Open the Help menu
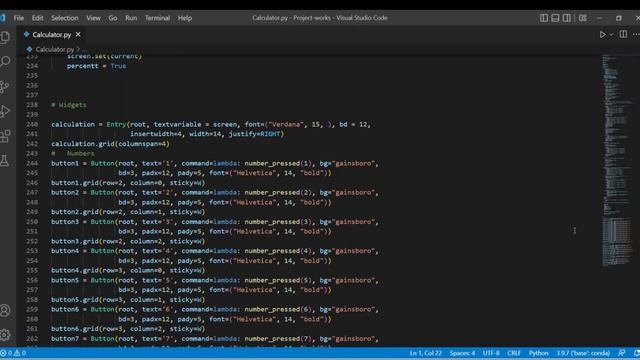640x360 pixels. (x=184, y=18)
